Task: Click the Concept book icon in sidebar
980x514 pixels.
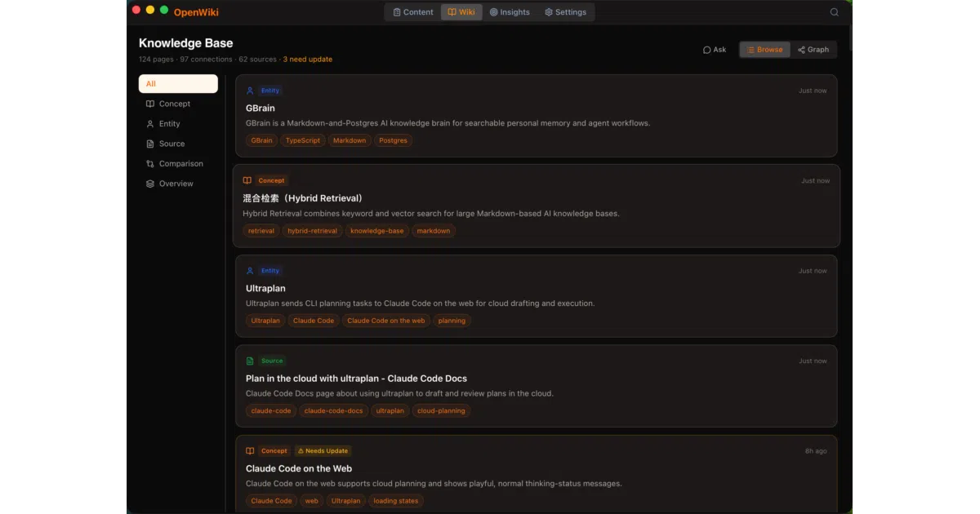Action: [x=150, y=104]
